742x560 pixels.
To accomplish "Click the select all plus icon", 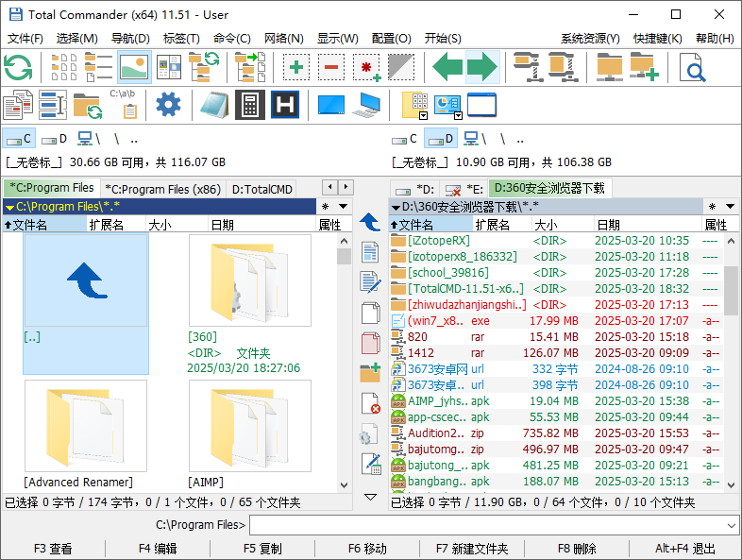I will pyautogui.click(x=296, y=67).
